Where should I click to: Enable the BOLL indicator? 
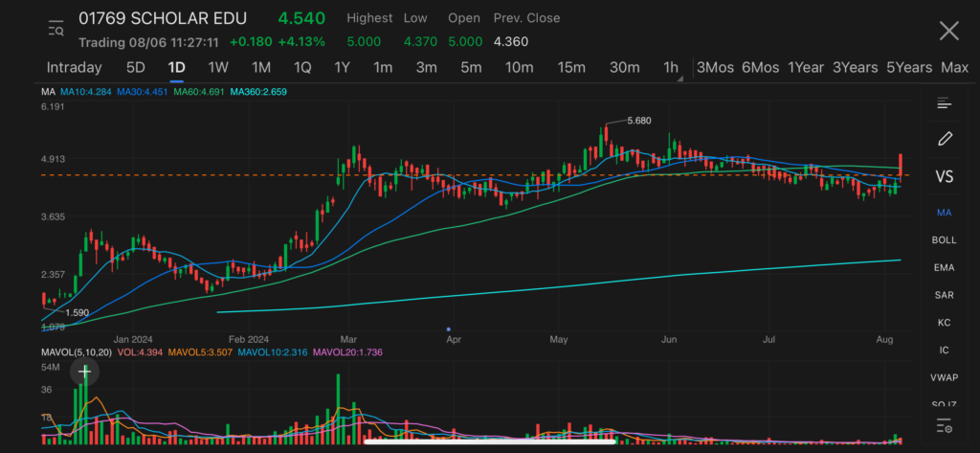click(x=944, y=239)
